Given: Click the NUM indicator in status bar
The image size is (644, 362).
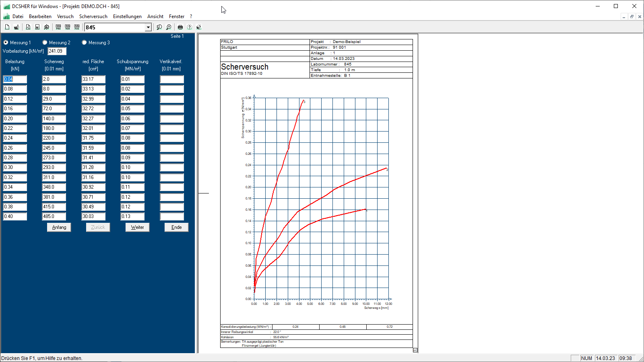Looking at the screenshot, I should pos(586,358).
